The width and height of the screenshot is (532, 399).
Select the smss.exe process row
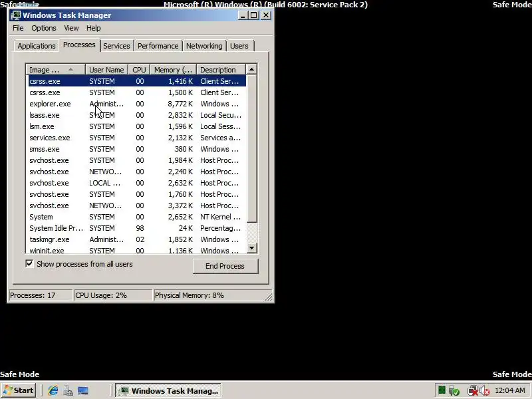(137, 149)
